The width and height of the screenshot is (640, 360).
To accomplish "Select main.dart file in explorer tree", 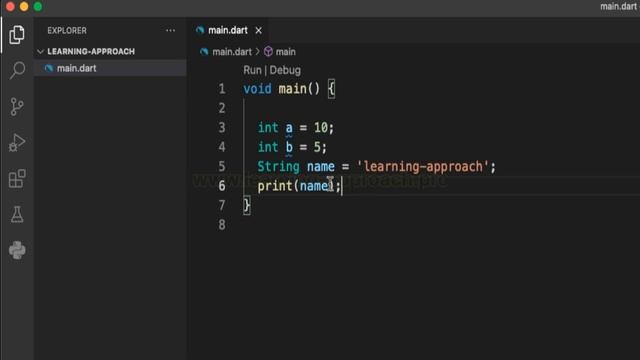I will pyautogui.click(x=110, y=68).
